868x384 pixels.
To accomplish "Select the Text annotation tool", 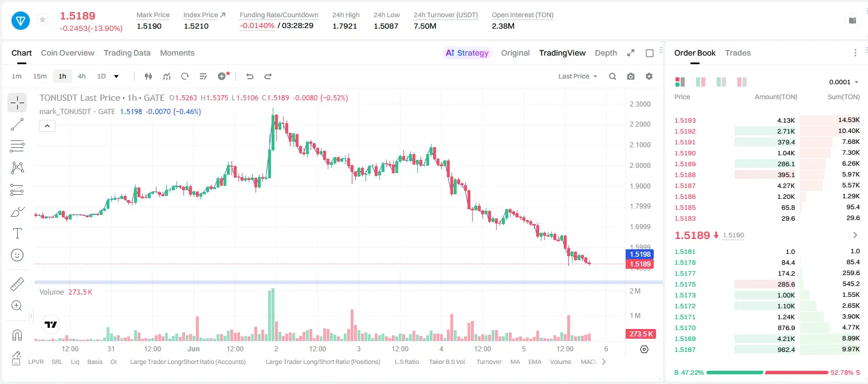I will (17, 233).
